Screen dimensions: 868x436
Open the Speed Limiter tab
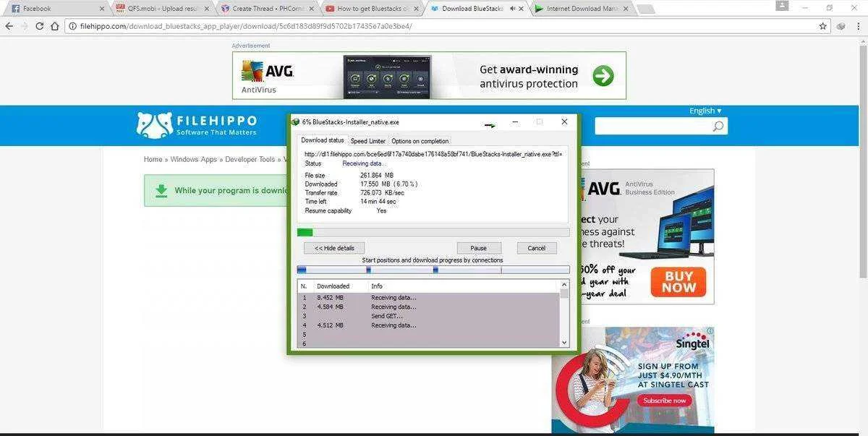368,141
